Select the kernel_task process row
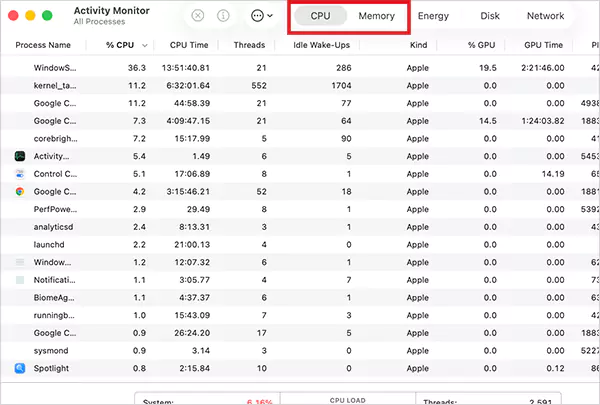 point(300,85)
